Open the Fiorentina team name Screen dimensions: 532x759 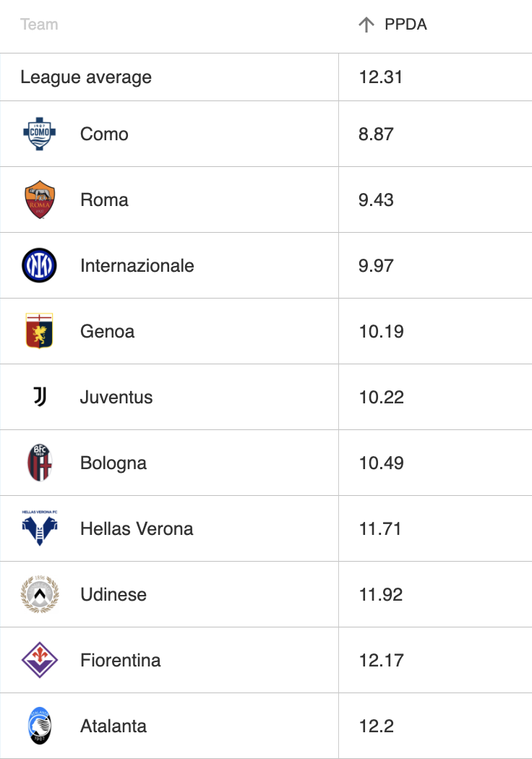tap(120, 660)
